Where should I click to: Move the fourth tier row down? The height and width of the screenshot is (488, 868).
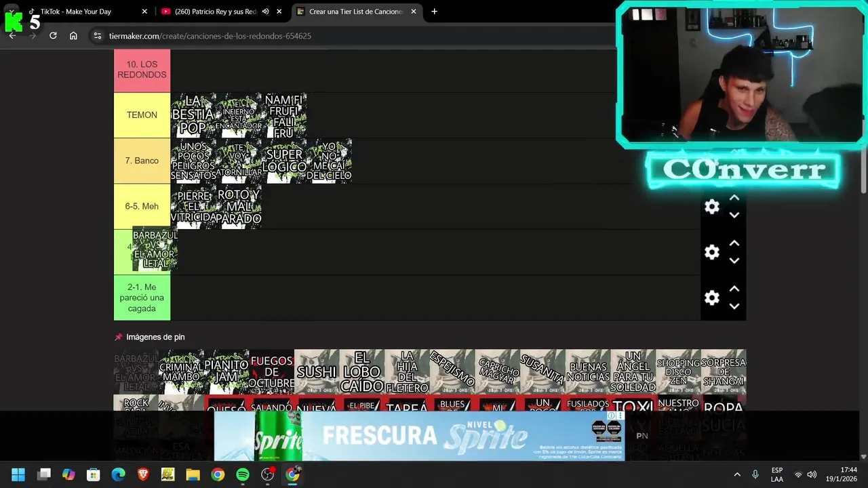tap(734, 260)
